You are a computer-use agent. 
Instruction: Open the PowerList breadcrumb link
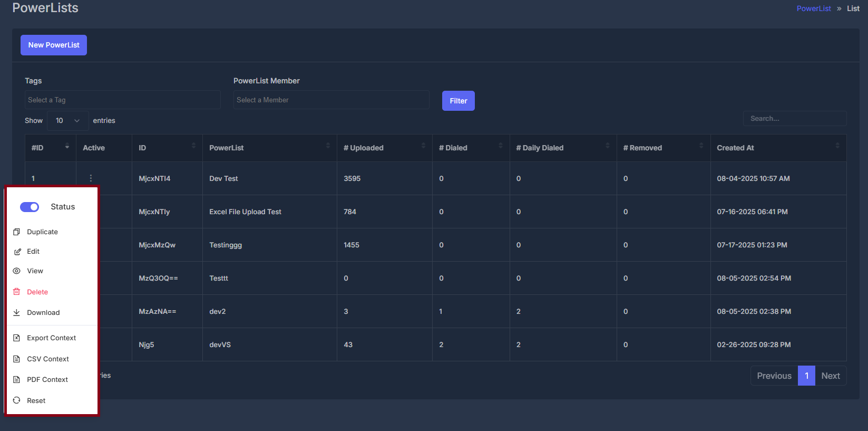(814, 8)
